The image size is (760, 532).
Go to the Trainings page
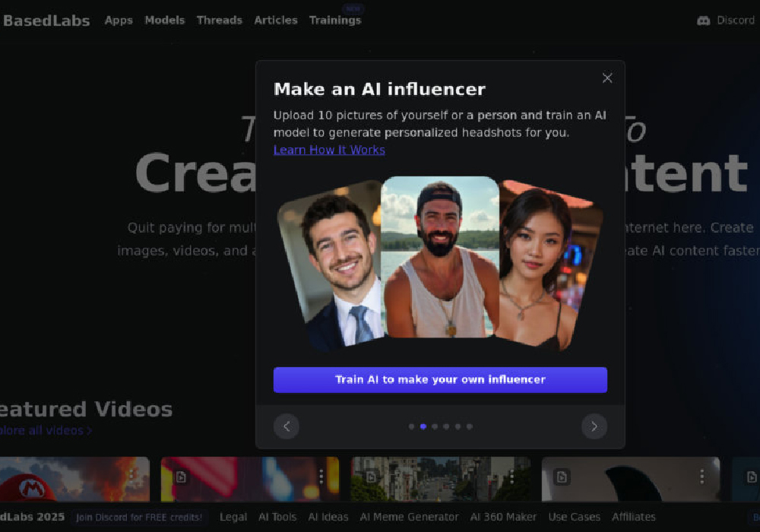click(335, 21)
